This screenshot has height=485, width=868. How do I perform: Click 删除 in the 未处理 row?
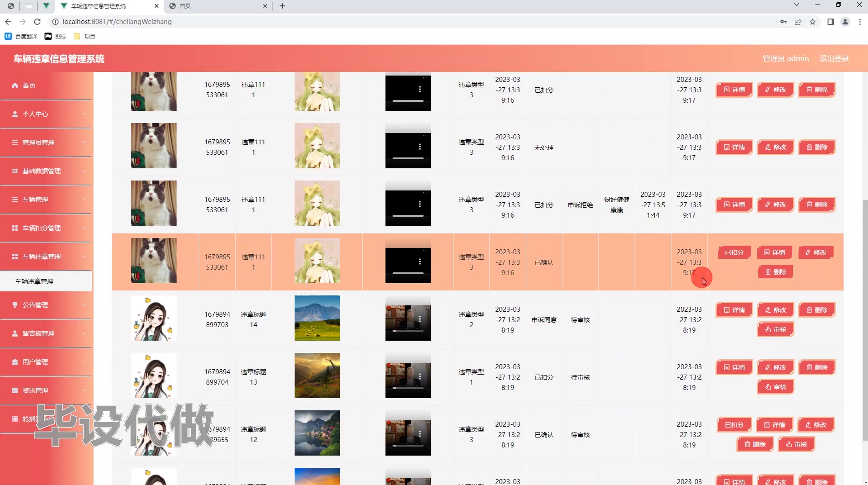tap(816, 147)
